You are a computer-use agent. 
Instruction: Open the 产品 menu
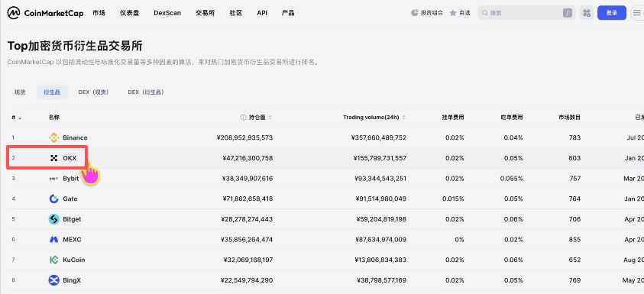[x=288, y=13]
